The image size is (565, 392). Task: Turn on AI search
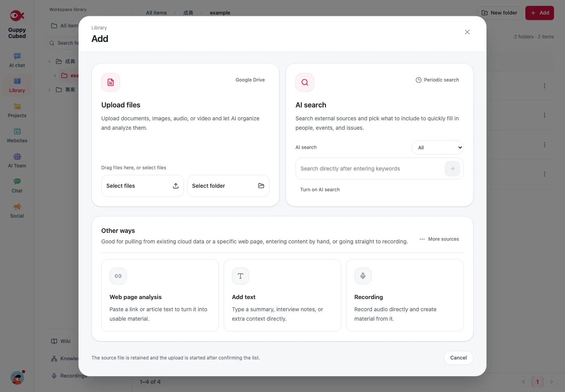point(320,190)
